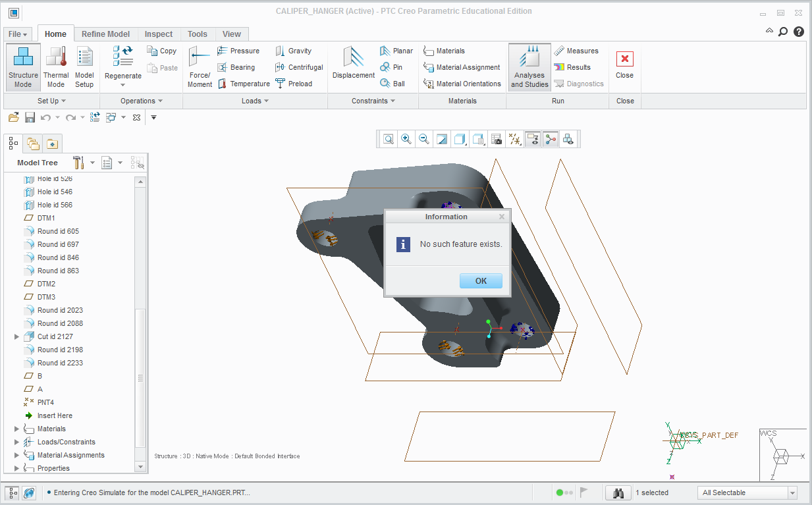Click the Copy command
This screenshot has width=812, height=505.
[x=162, y=51]
